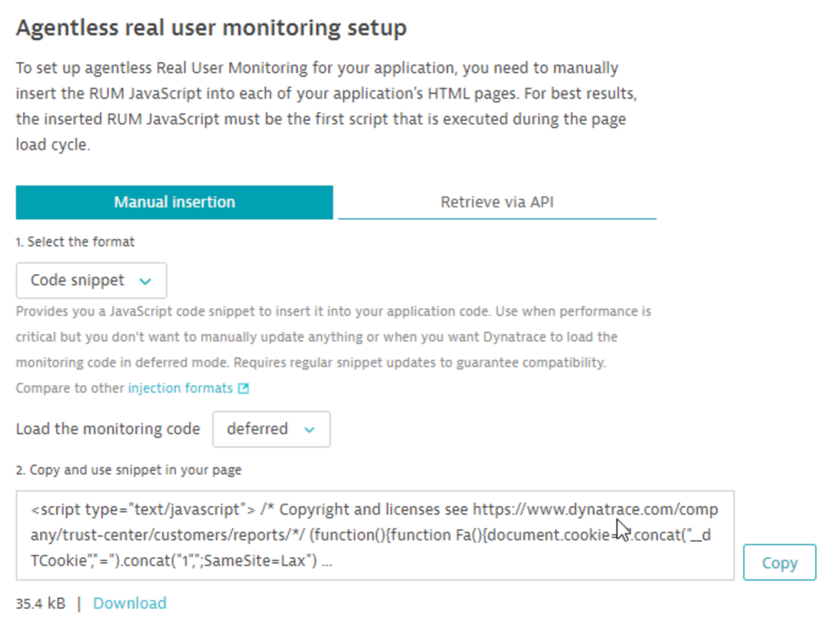This screenshot has height=644, width=836.
Task: Click the 35.4 kB file size text
Action: point(40,603)
